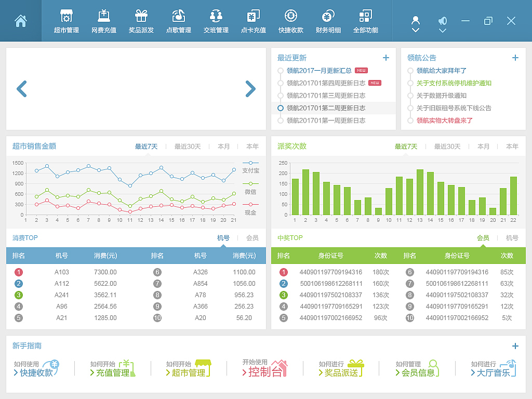Open guide 如何使用快捷收款
The image size is (532, 399).
pyautogui.click(x=36, y=368)
